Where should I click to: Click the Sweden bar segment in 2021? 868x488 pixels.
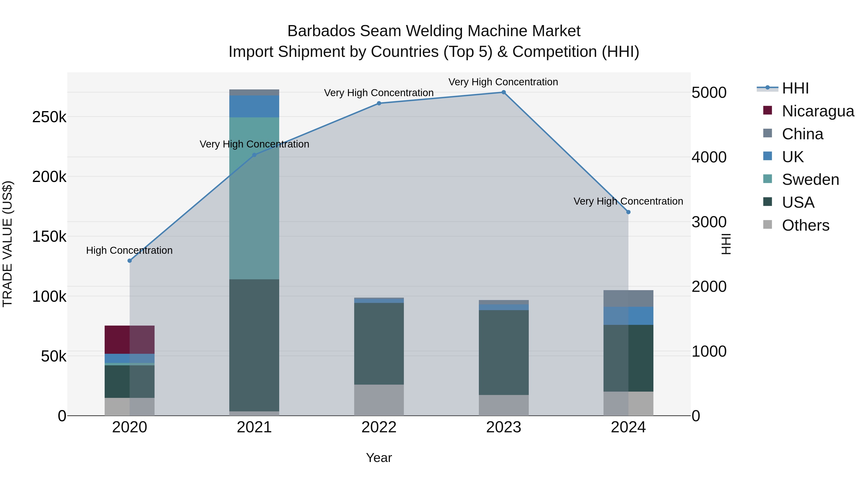(x=254, y=198)
